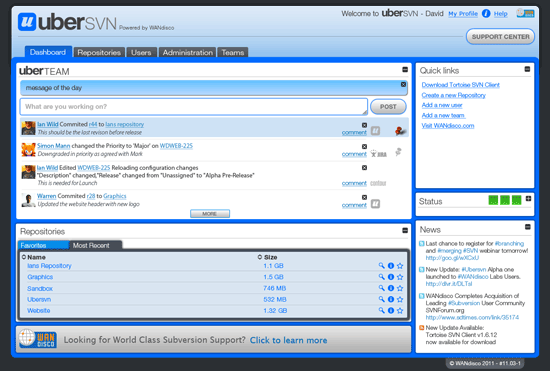Click the SUPPORT CENTER button
The height and width of the screenshot is (371, 550).
pyautogui.click(x=501, y=37)
